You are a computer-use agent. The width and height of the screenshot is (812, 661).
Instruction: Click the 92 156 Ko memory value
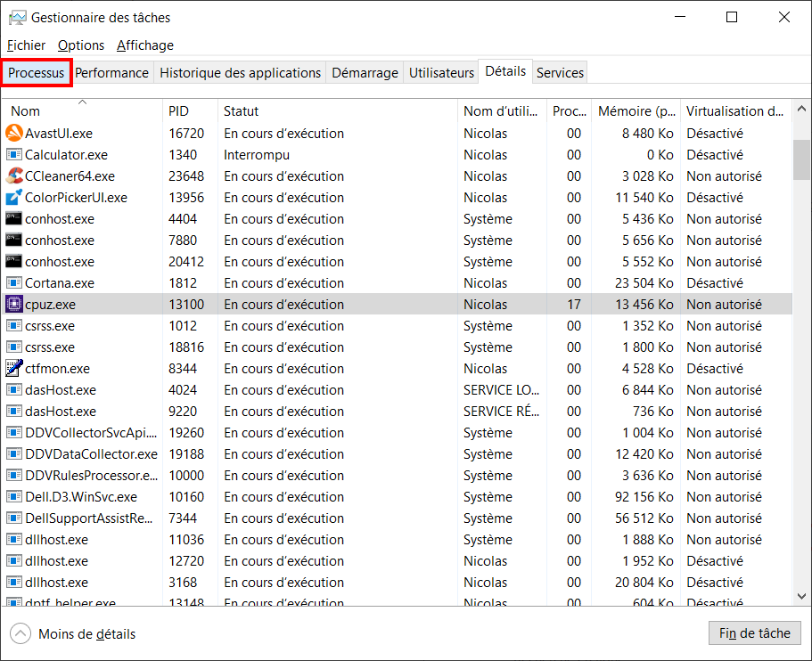pyautogui.click(x=644, y=497)
